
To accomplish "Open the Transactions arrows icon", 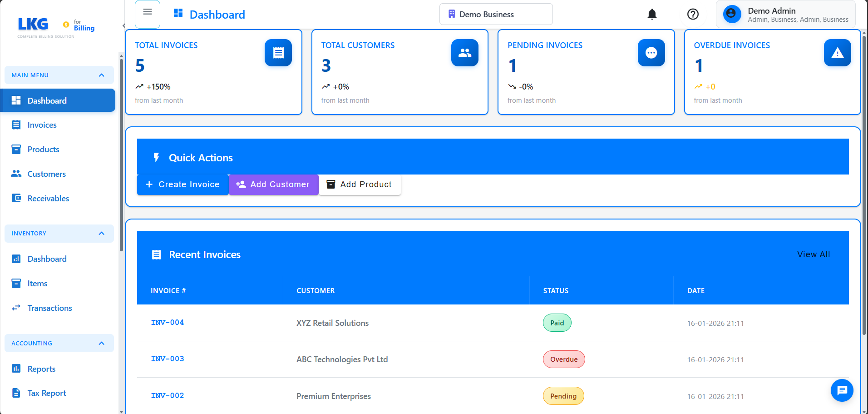I will [16, 308].
